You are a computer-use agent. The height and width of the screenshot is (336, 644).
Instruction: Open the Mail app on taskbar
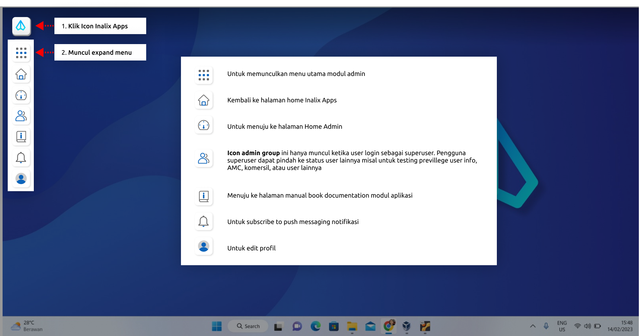(370, 326)
